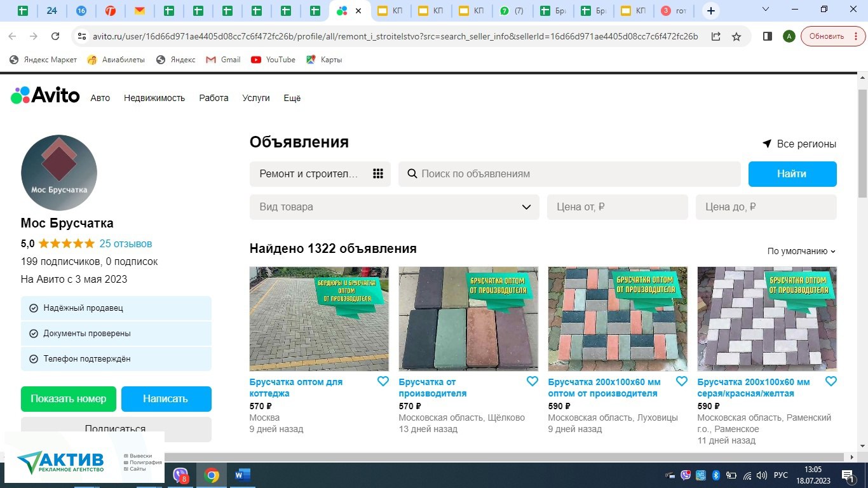Open the 'По умолчанию' sort dropdown

(801, 251)
